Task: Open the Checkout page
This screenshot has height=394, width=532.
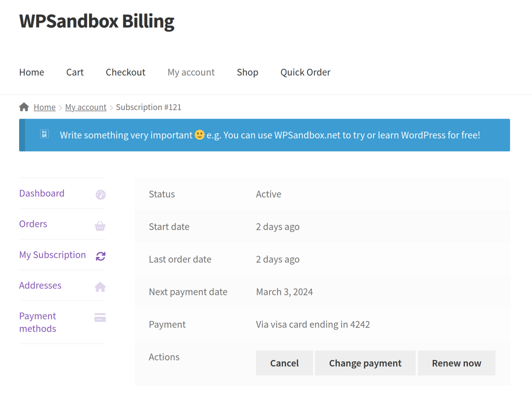Action: (x=125, y=72)
